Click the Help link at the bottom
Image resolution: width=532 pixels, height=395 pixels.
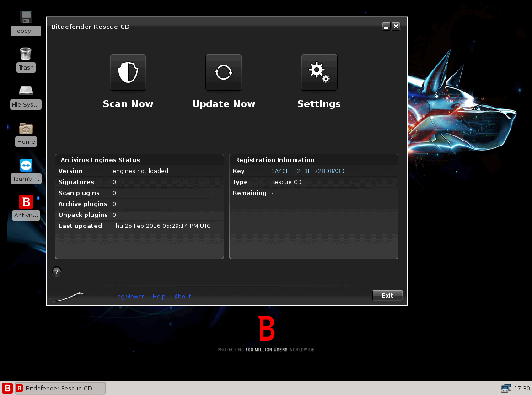pos(159,296)
